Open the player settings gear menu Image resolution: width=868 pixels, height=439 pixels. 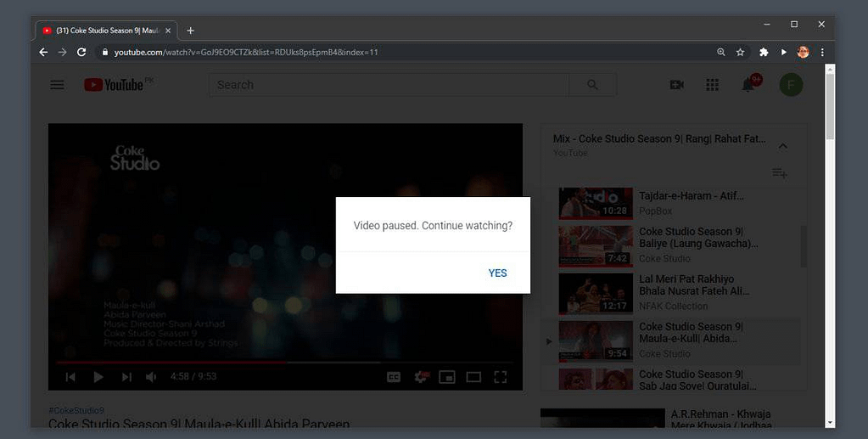coord(420,377)
